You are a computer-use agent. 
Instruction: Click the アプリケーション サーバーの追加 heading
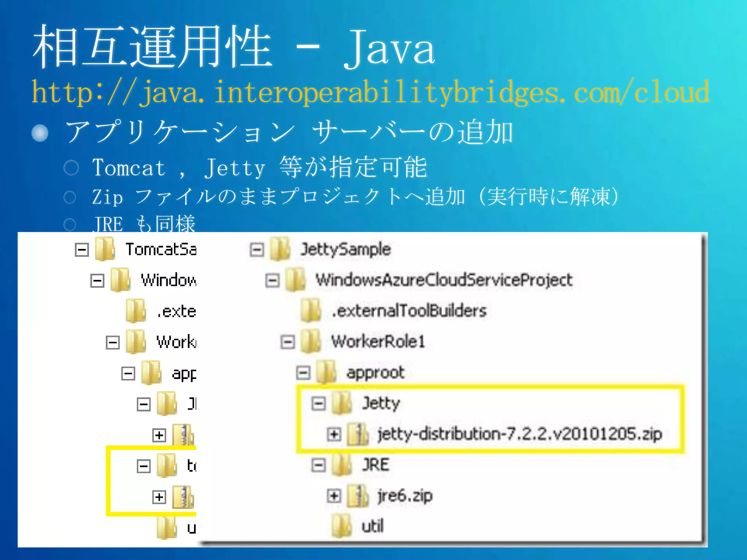pyautogui.click(x=289, y=132)
